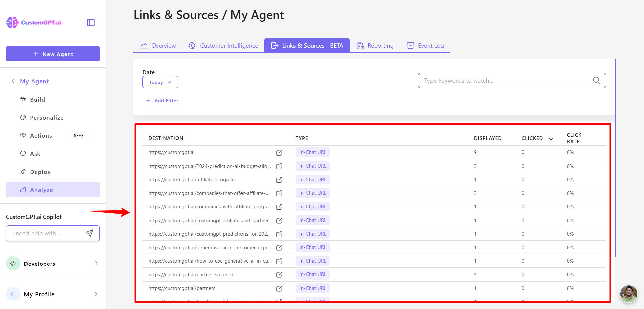The image size is (644, 309).
Task: Click the Event Log archive icon
Action: 410,46
